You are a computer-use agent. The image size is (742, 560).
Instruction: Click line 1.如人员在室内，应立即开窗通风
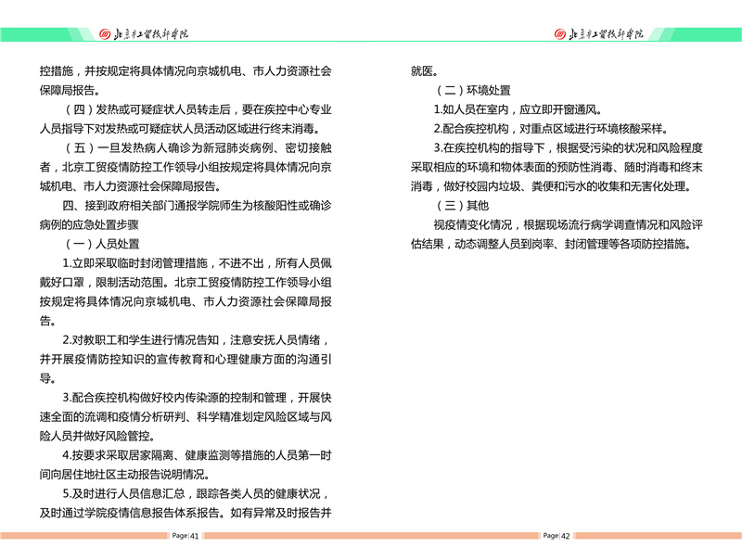[x=518, y=109]
